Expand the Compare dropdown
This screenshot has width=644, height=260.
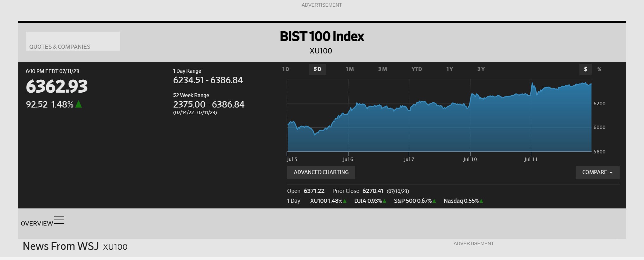(597, 172)
